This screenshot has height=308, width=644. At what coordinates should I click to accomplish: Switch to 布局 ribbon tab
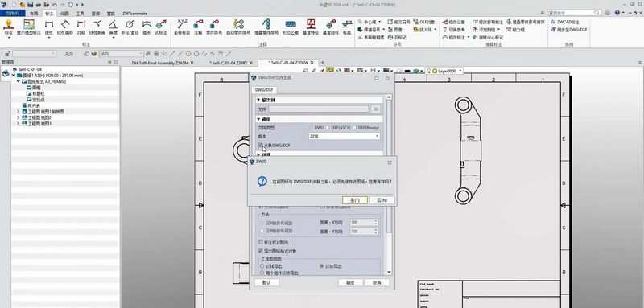pyautogui.click(x=34, y=14)
